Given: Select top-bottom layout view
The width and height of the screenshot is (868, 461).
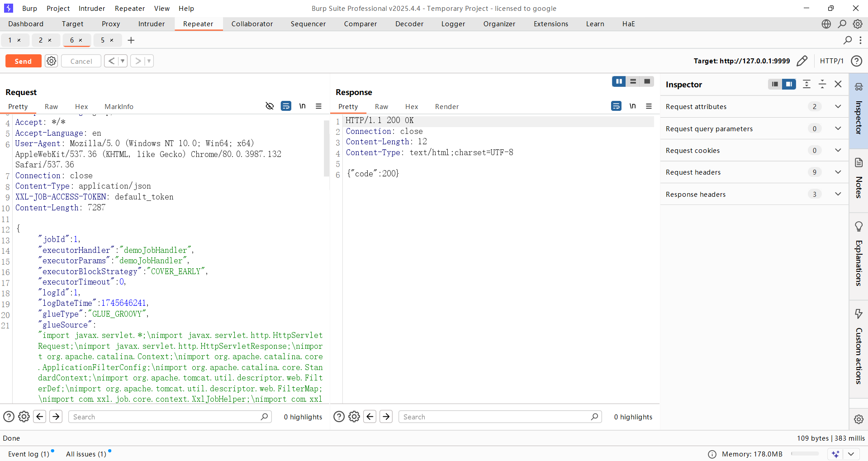Looking at the screenshot, I should pos(633,81).
